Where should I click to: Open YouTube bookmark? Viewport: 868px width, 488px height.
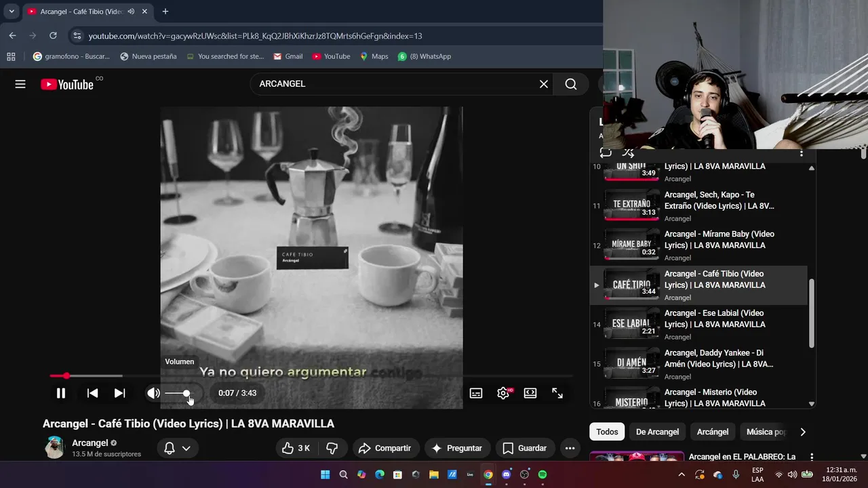pyautogui.click(x=331, y=56)
